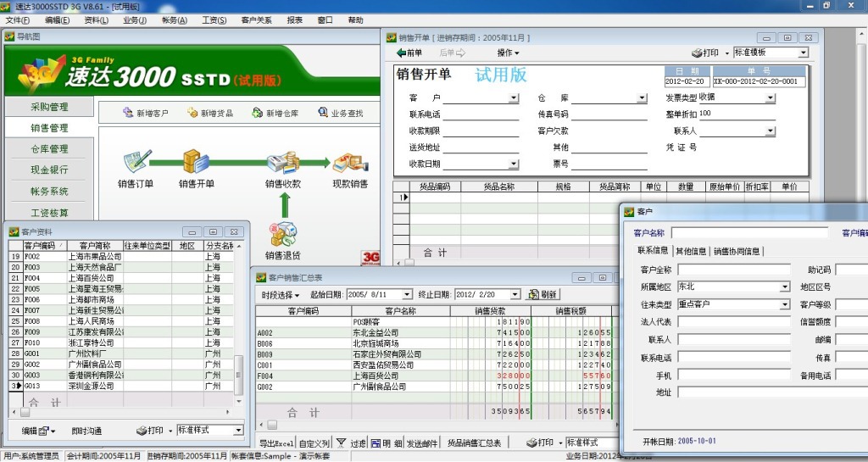Open the 销售开单 workflow icon
The image size is (868, 462).
point(196,162)
